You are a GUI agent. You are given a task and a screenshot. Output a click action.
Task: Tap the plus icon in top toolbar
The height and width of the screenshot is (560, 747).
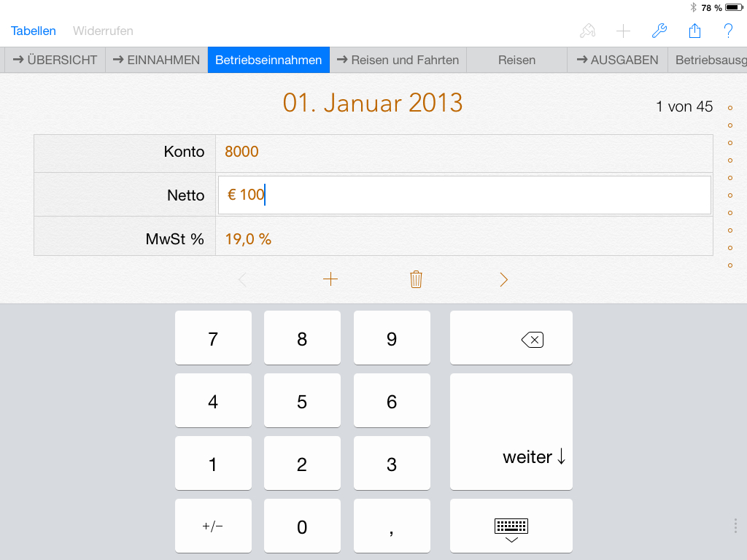click(x=623, y=31)
